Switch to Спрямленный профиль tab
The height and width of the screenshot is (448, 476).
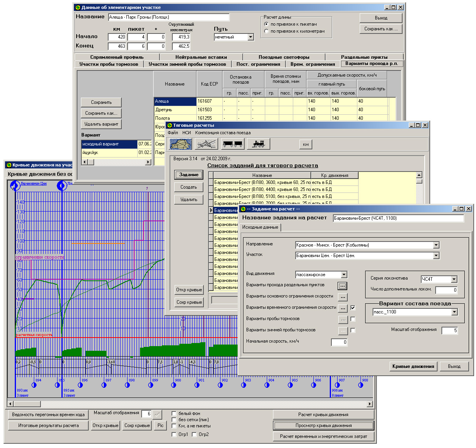[117, 57]
